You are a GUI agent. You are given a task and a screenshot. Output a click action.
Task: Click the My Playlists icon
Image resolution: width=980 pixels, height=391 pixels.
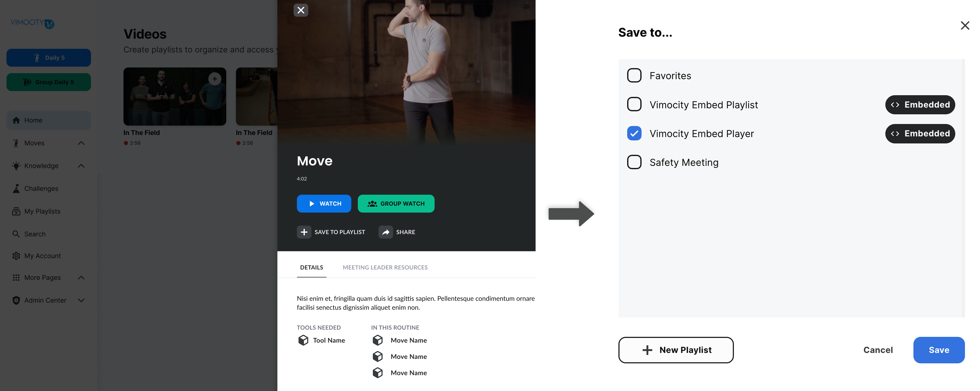16,211
